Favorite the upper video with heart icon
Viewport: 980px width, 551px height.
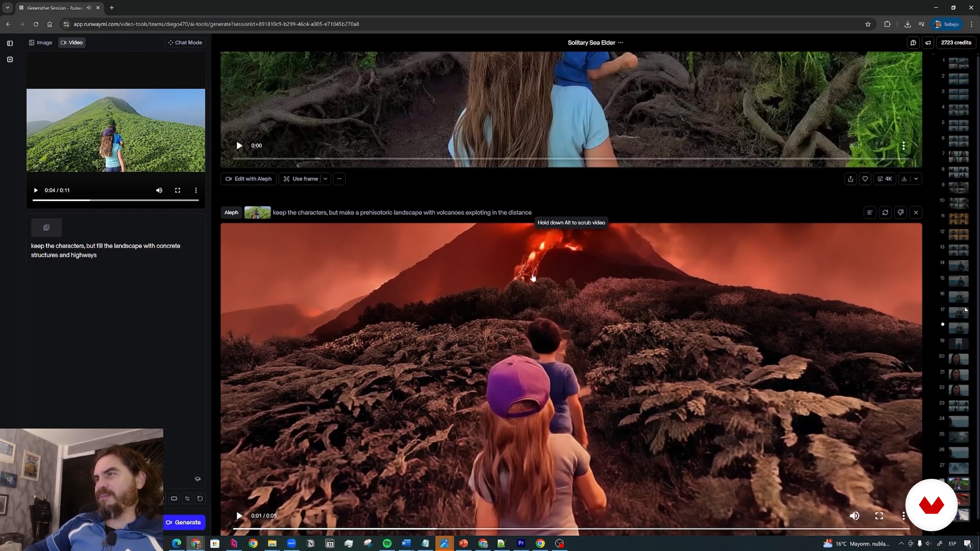pyautogui.click(x=865, y=179)
